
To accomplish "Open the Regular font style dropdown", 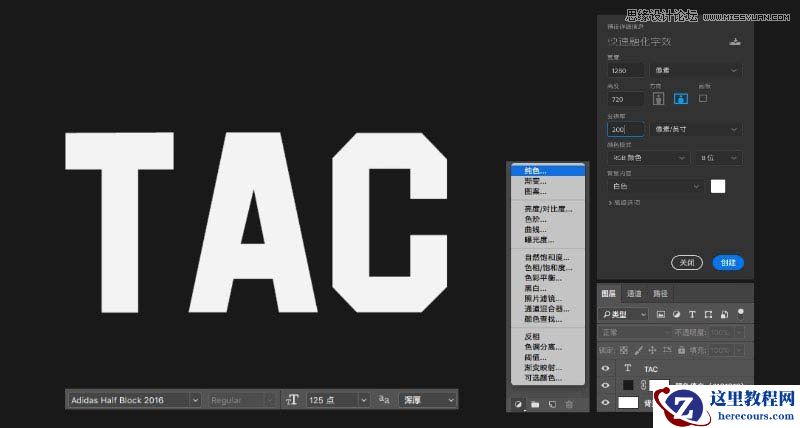I will click(242, 400).
